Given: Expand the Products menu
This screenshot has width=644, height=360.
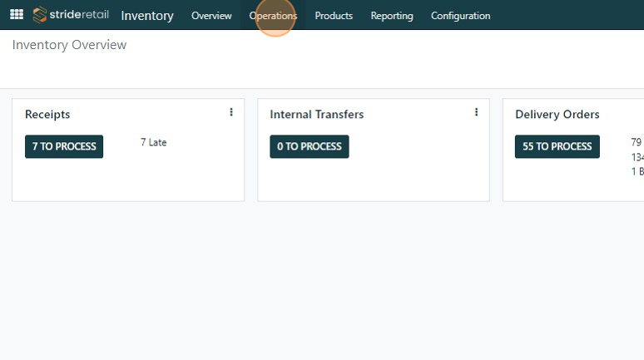Looking at the screenshot, I should (334, 16).
